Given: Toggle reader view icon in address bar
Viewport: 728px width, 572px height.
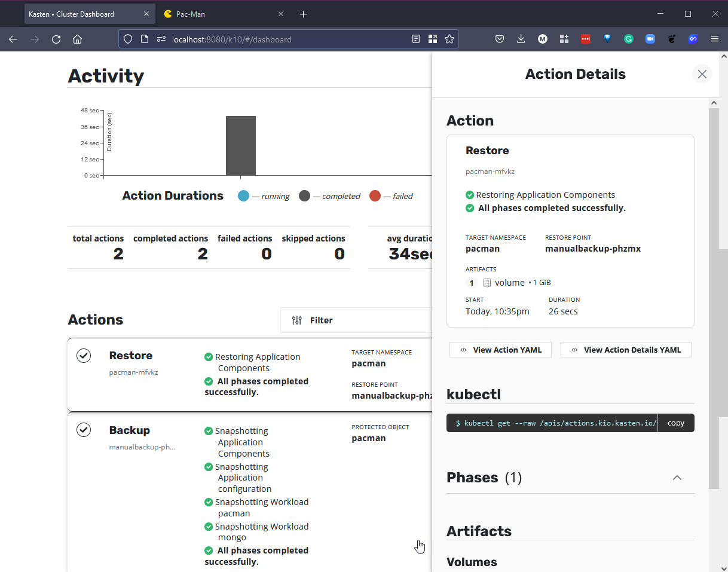Looking at the screenshot, I should click(416, 39).
